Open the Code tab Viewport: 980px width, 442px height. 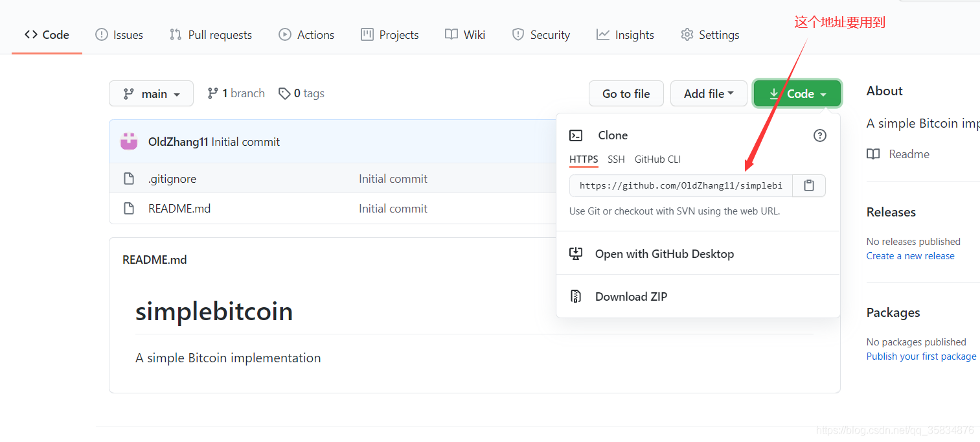47,35
